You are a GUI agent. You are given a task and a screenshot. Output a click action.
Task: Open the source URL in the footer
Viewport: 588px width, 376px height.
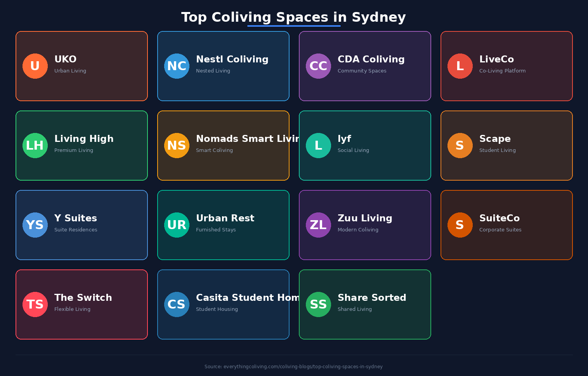pyautogui.click(x=293, y=367)
